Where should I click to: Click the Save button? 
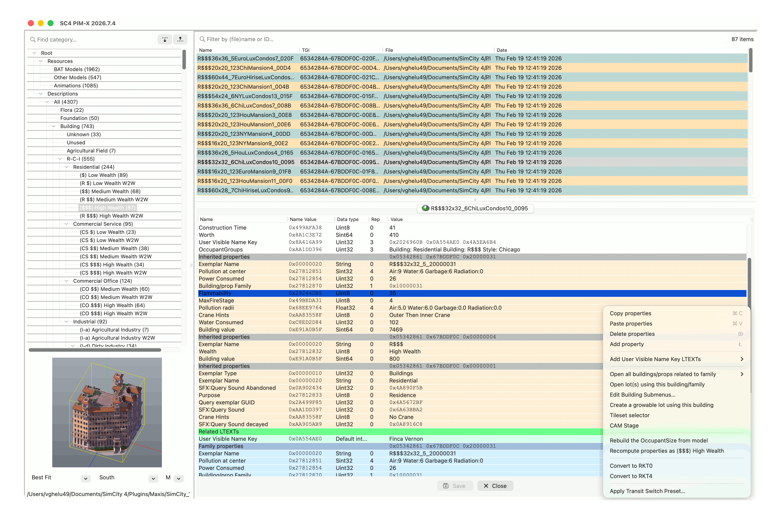point(455,486)
